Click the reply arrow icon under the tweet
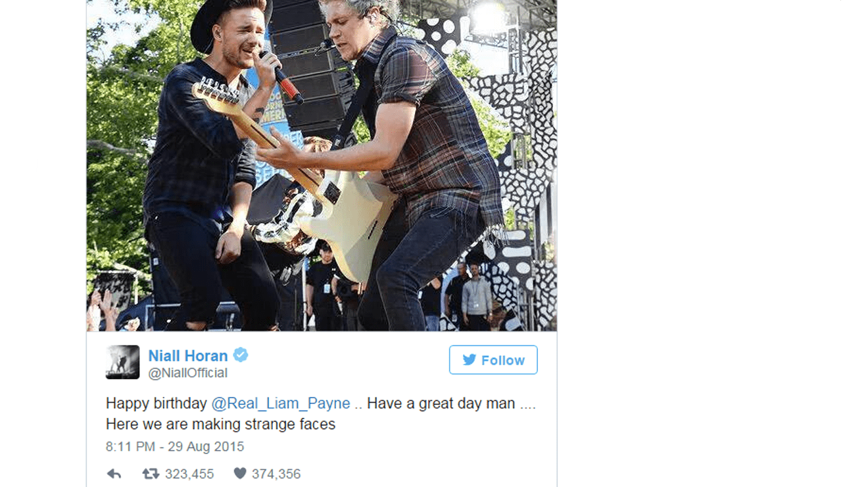This screenshot has height=487, width=868. pyautogui.click(x=114, y=474)
